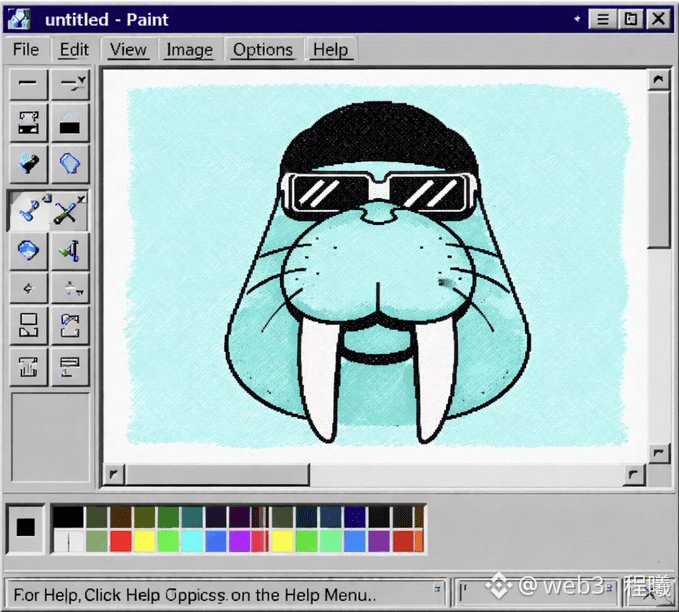Select the green checkmark text-cursor tool
The image size is (679, 612).
(70, 250)
